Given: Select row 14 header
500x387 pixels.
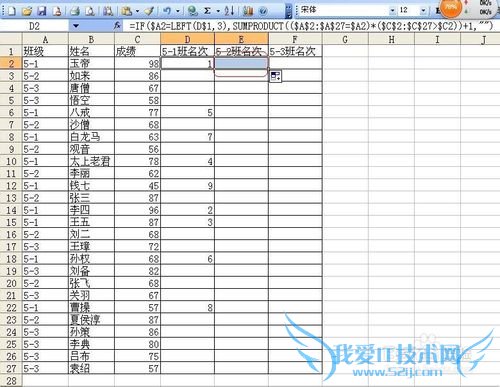Looking at the screenshot, I should [11, 210].
